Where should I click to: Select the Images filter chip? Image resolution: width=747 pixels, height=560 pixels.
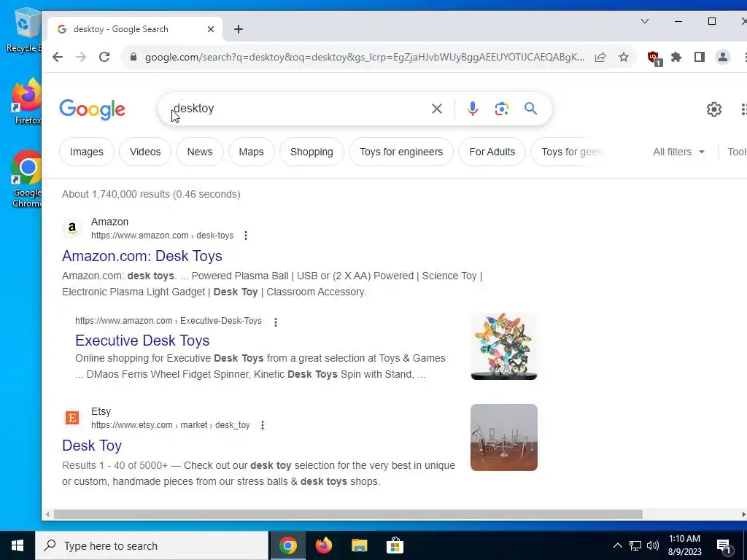point(87,152)
